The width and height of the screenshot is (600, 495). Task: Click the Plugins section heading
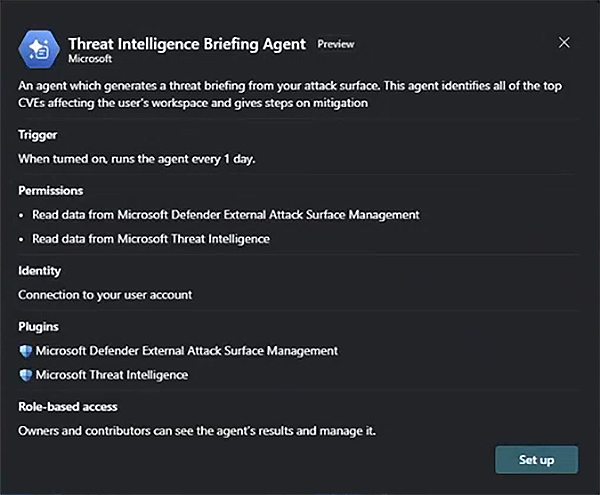38,327
